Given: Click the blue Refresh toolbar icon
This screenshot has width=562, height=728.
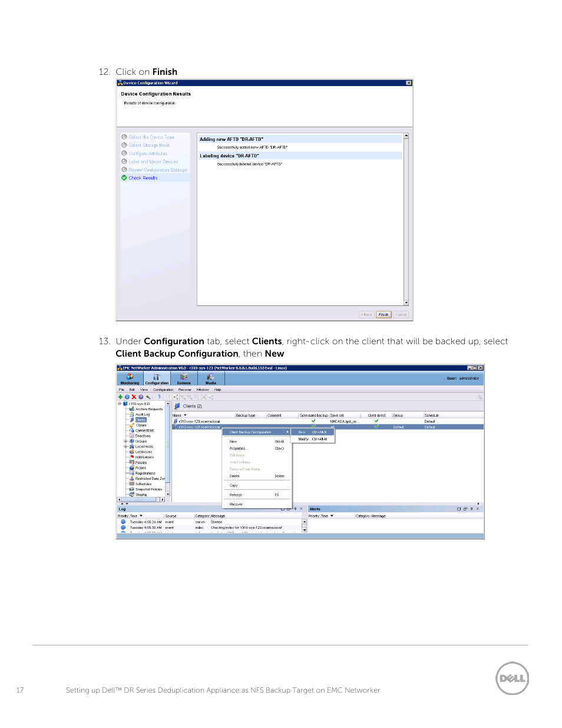Looking at the screenshot, I should point(158,397).
